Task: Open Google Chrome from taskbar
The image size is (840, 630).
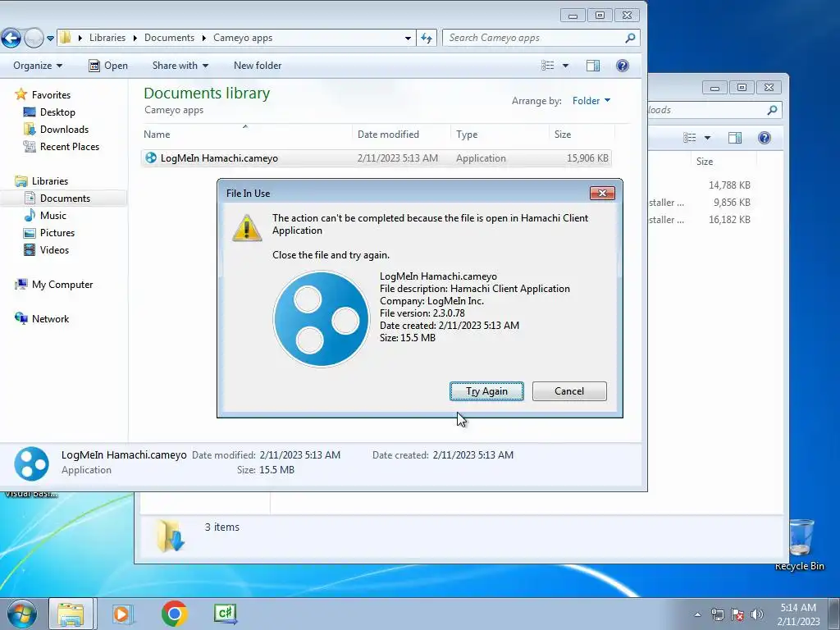Action: (174, 614)
